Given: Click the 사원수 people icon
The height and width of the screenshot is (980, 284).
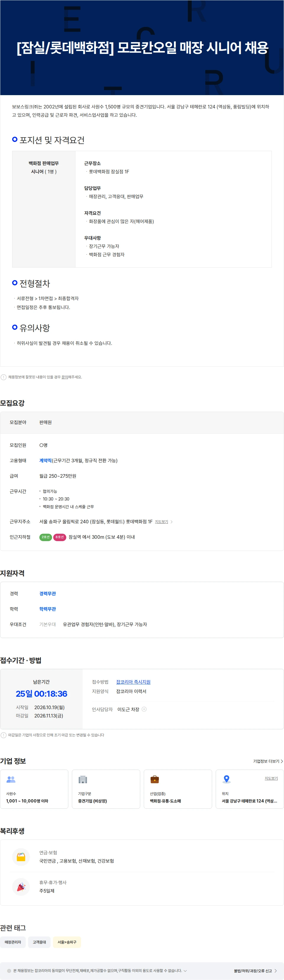Looking at the screenshot, I should click(x=11, y=779).
